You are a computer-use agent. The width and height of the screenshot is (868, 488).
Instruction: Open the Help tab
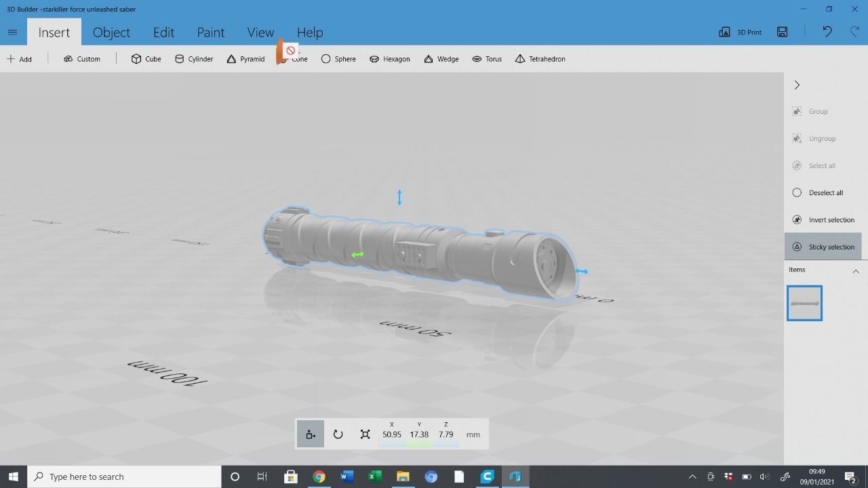point(310,32)
